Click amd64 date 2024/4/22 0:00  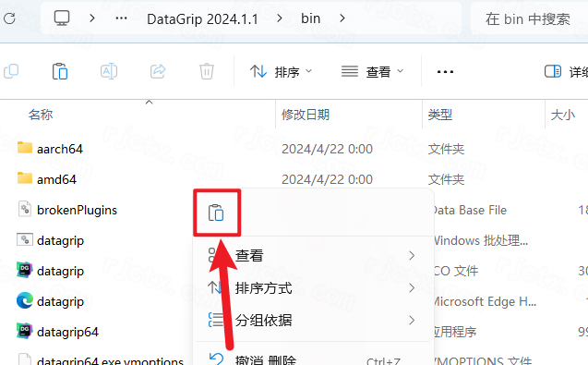(x=327, y=179)
